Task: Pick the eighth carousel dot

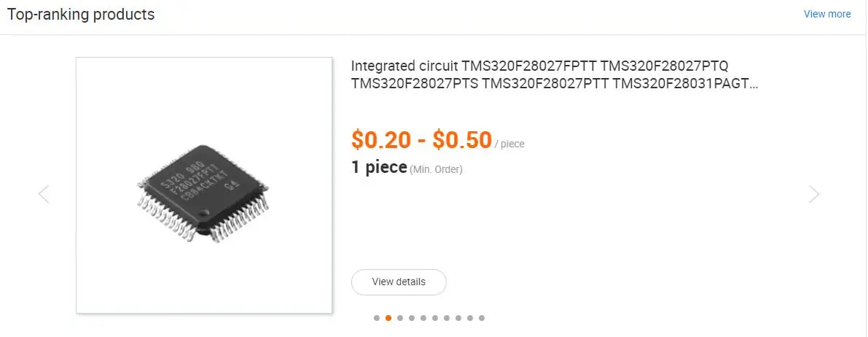Action: coord(458,318)
